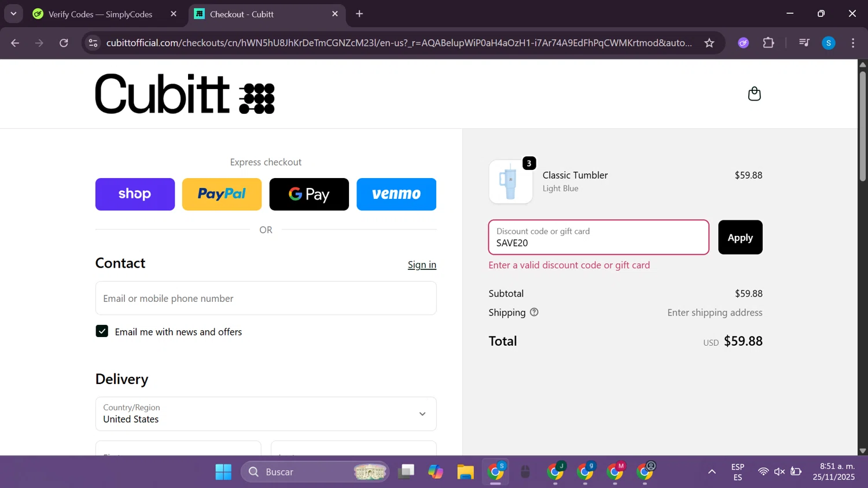
Task: Pay with Shop Pay express button
Action: pos(135,194)
